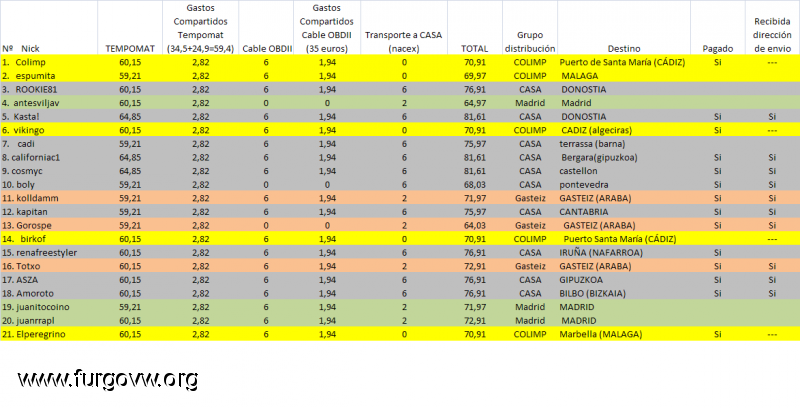The image size is (800, 408).
Task: Click destination 'IRUÑA (NAFARROA)'
Action: point(602,252)
